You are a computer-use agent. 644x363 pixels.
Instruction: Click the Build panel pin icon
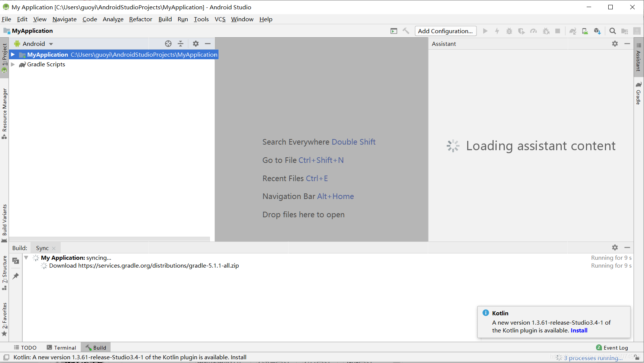(x=16, y=276)
